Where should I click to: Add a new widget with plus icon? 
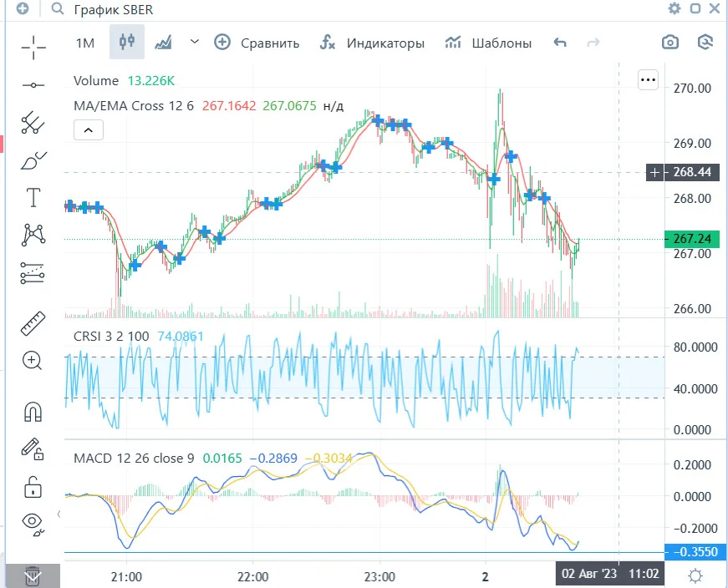click(23, 8)
